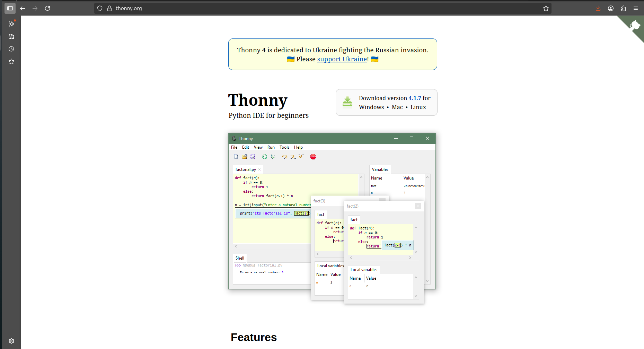Go back to the previous page
The height and width of the screenshot is (349, 644).
pyautogui.click(x=23, y=8)
